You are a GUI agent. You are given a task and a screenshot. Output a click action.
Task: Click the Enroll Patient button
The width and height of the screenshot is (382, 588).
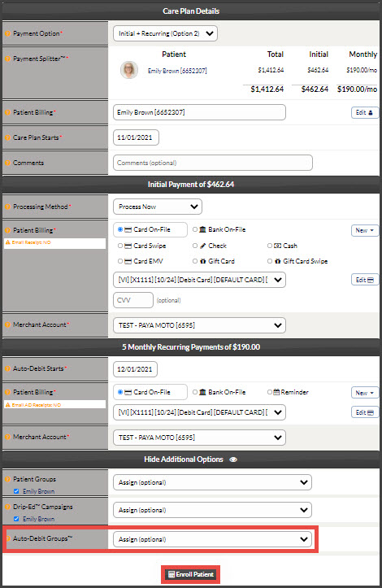click(x=191, y=574)
